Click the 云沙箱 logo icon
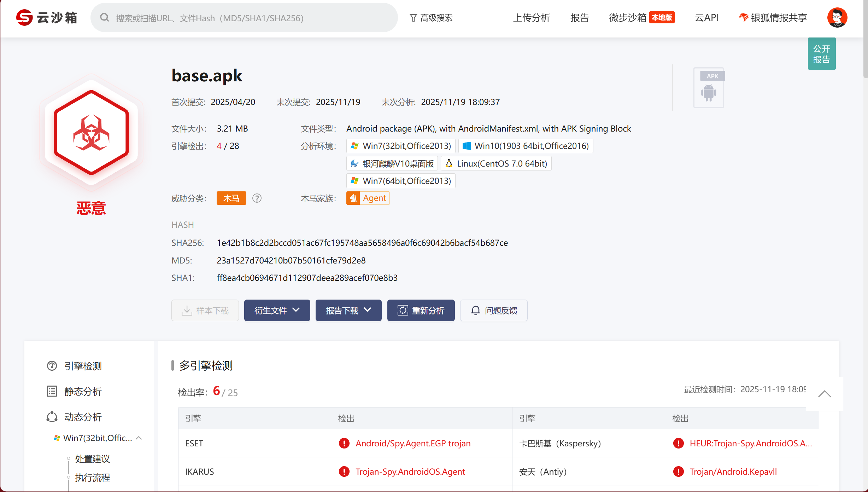Viewport: 868px width, 492px height. coord(24,17)
